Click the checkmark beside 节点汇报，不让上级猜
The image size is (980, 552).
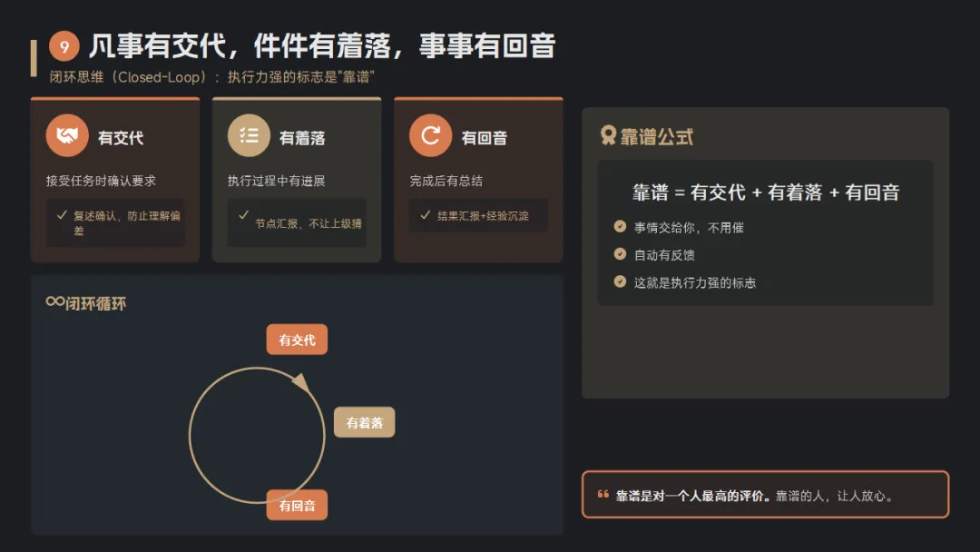[x=244, y=214]
